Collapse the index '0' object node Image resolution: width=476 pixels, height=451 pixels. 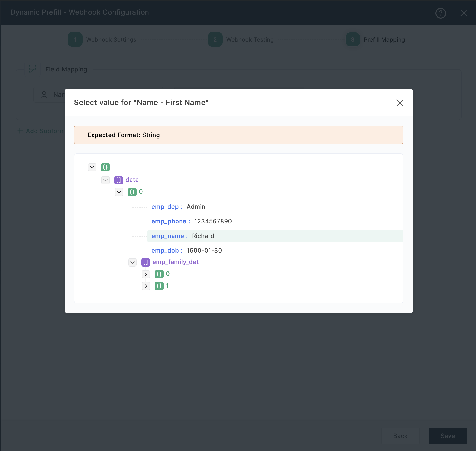[119, 192]
